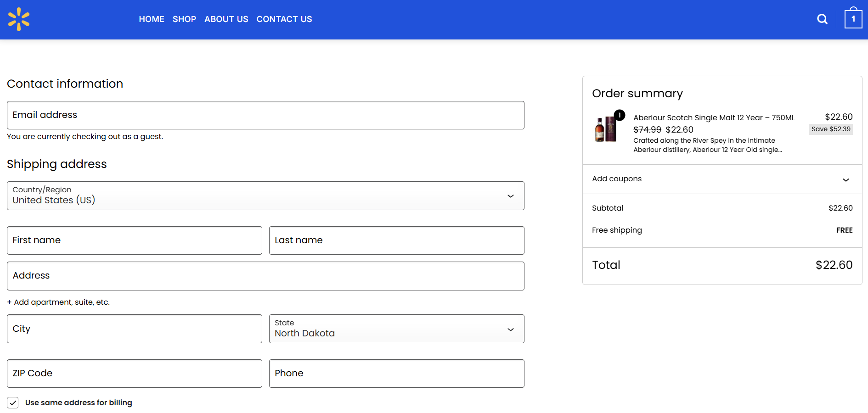This screenshot has width=868, height=413.
Task: Click into the Phone field
Action: tap(397, 374)
